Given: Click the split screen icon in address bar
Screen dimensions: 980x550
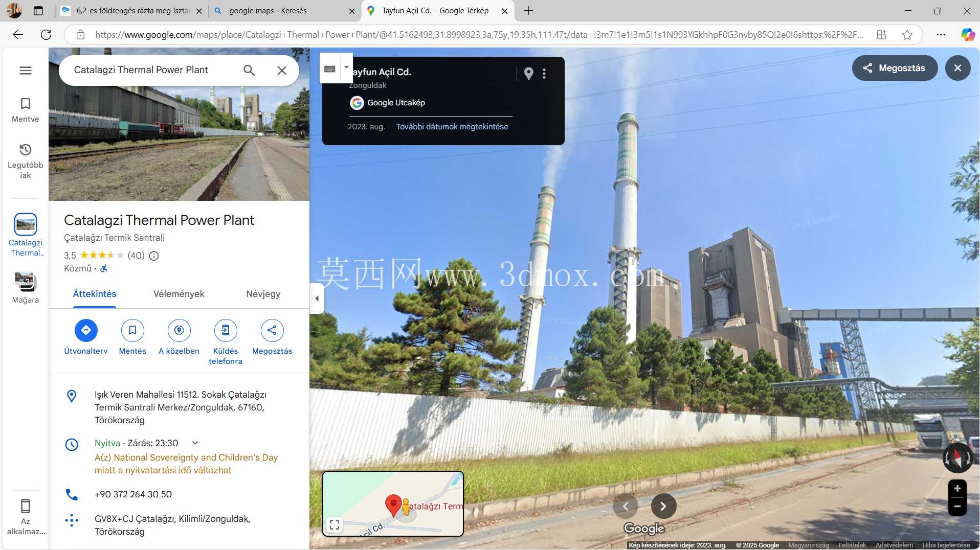Looking at the screenshot, I should click(882, 35).
